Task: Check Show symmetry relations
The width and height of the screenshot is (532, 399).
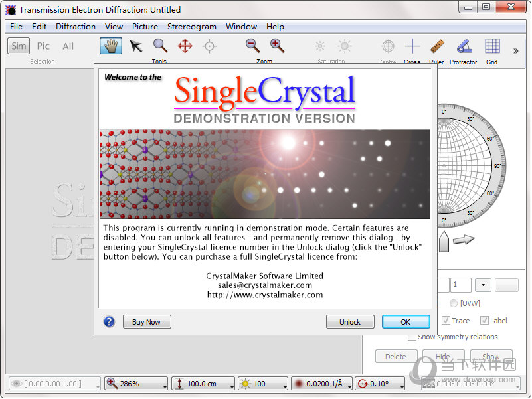Action: (x=412, y=337)
